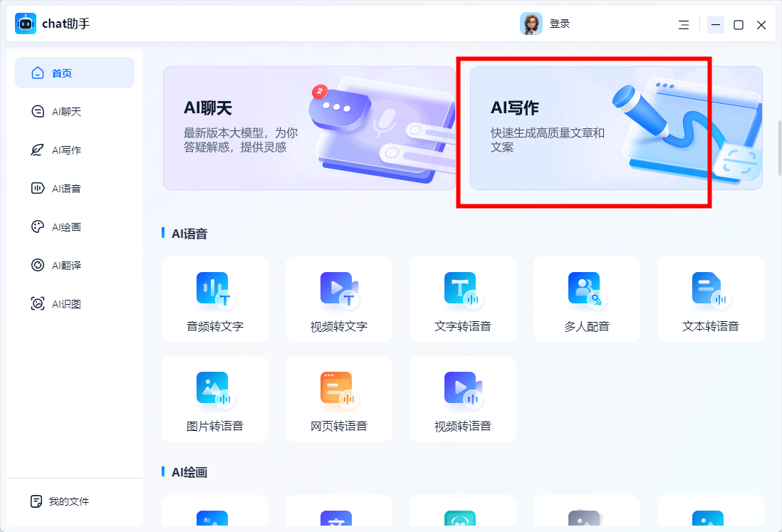Viewport: 782px width, 532px height.
Task: Click the user avatar icon
Action: [x=531, y=24]
